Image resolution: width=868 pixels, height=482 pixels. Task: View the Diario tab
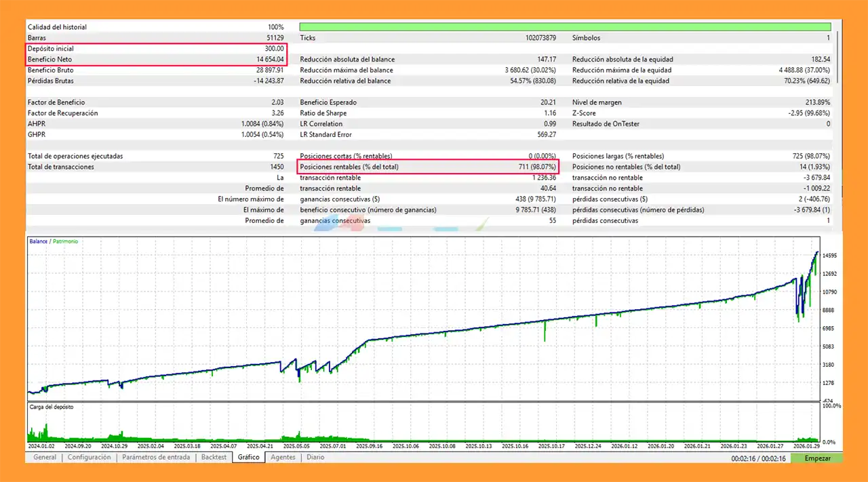[315, 458]
